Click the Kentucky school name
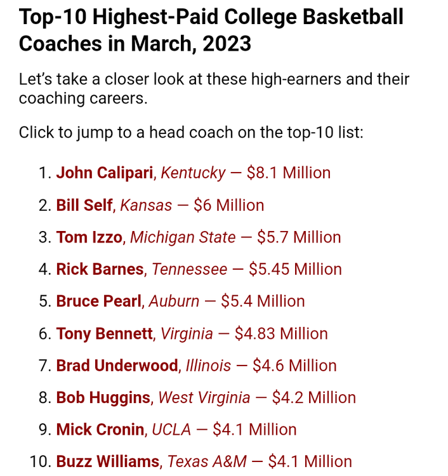 (194, 173)
